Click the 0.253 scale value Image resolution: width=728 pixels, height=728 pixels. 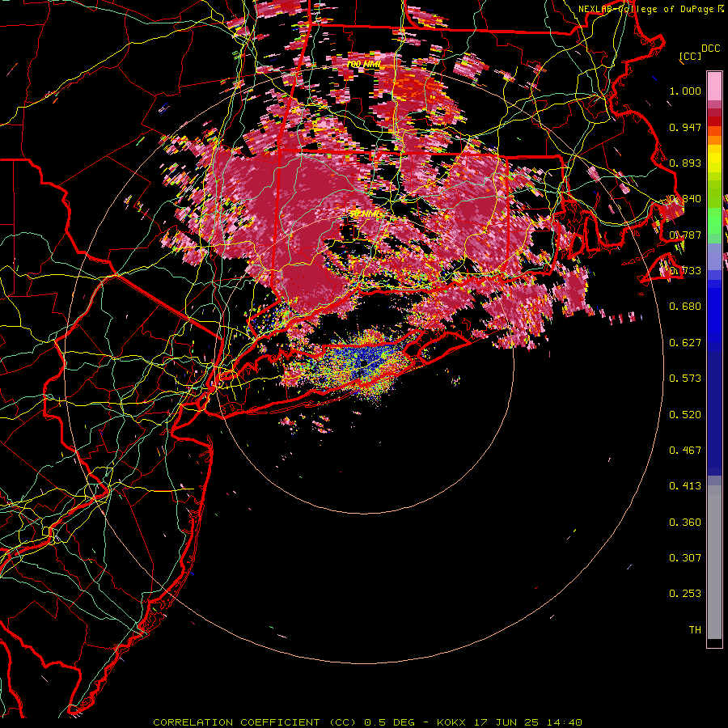685,594
